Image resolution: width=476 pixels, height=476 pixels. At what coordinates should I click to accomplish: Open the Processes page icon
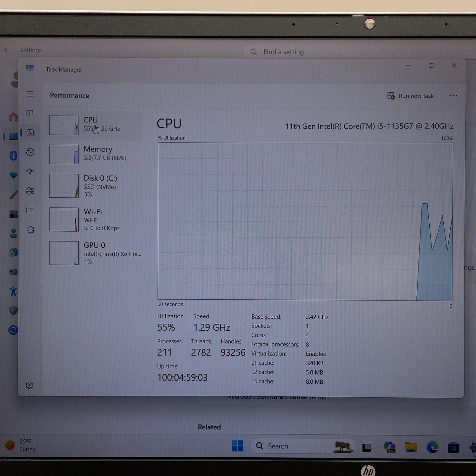click(x=30, y=113)
